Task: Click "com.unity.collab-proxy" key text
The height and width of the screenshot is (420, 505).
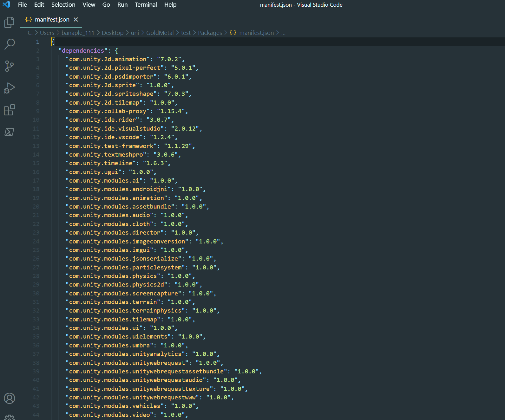Action: 108,111
